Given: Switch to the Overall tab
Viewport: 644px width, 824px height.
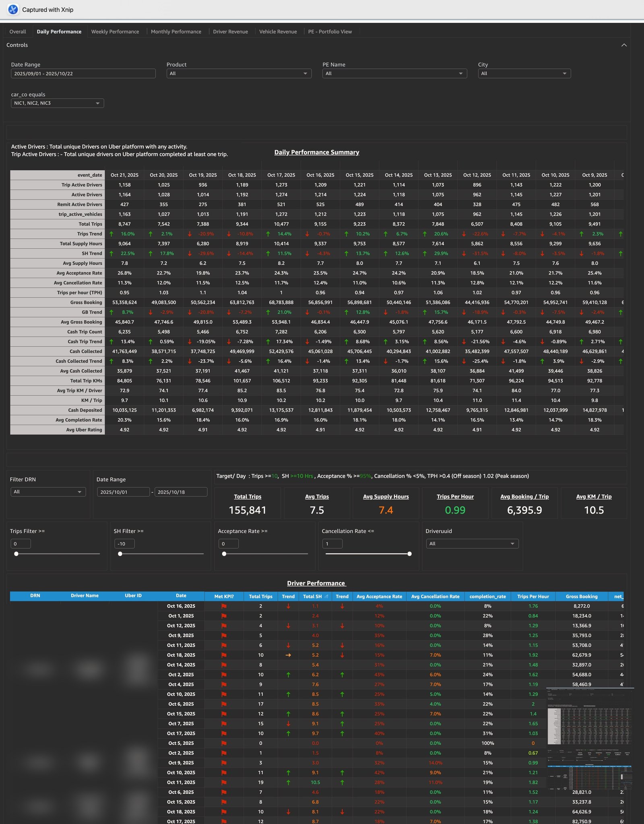Looking at the screenshot, I should [x=18, y=31].
